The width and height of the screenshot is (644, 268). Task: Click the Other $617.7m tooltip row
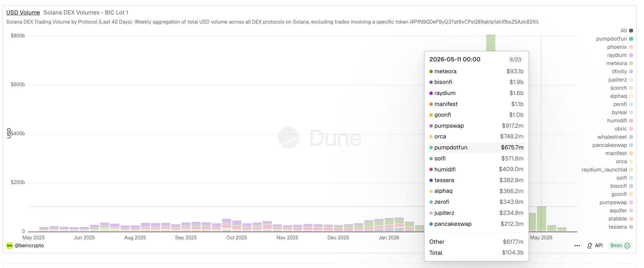pyautogui.click(x=476, y=242)
